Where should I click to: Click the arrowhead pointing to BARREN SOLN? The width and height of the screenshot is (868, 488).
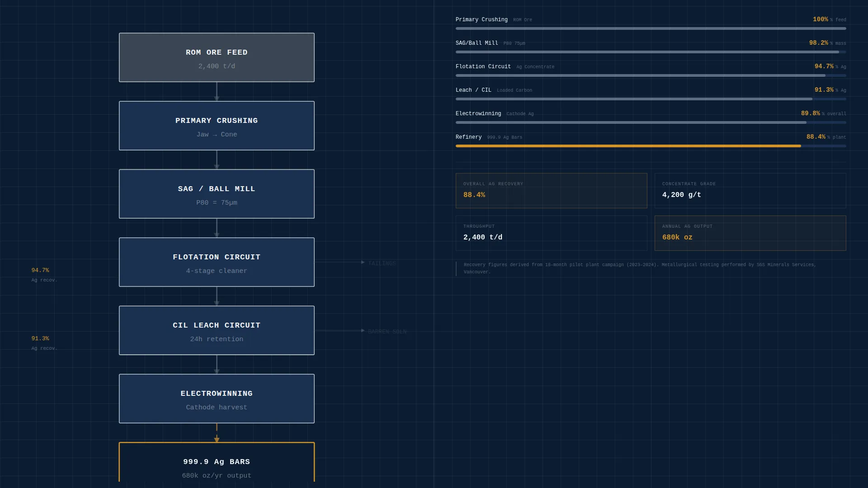[x=363, y=330]
